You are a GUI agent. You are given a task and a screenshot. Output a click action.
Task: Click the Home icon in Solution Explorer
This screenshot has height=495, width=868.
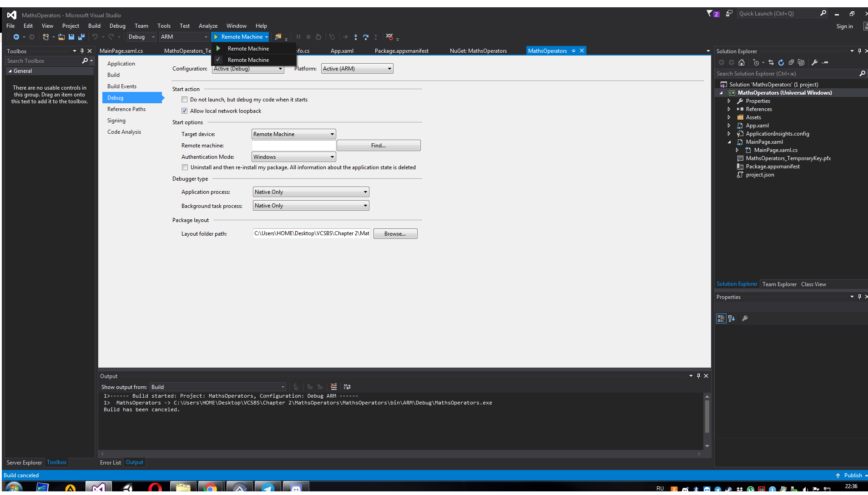742,62
